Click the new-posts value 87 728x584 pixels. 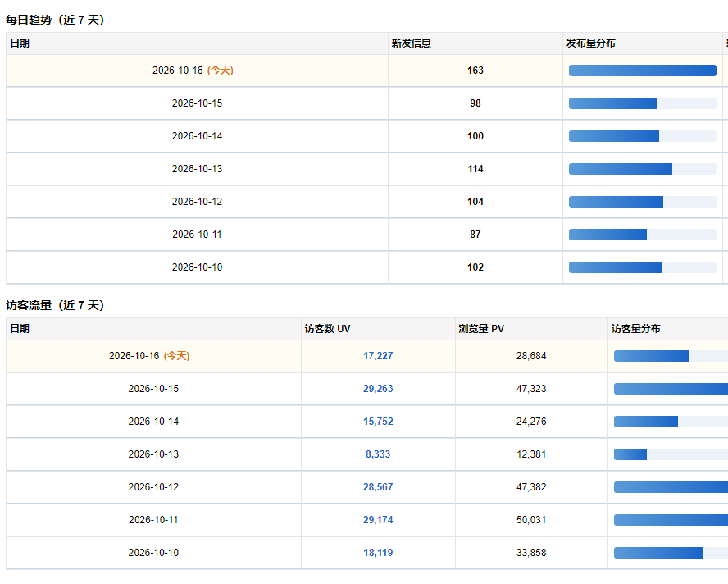pos(475,235)
